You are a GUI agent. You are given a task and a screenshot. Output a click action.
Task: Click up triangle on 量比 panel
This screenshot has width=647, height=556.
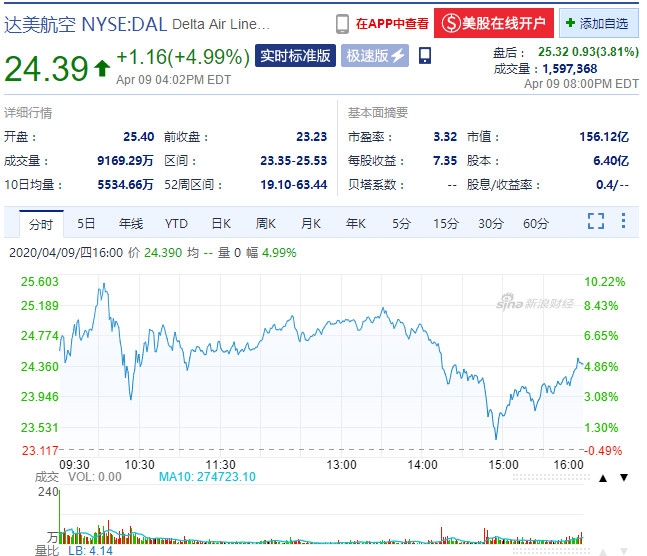click(601, 550)
